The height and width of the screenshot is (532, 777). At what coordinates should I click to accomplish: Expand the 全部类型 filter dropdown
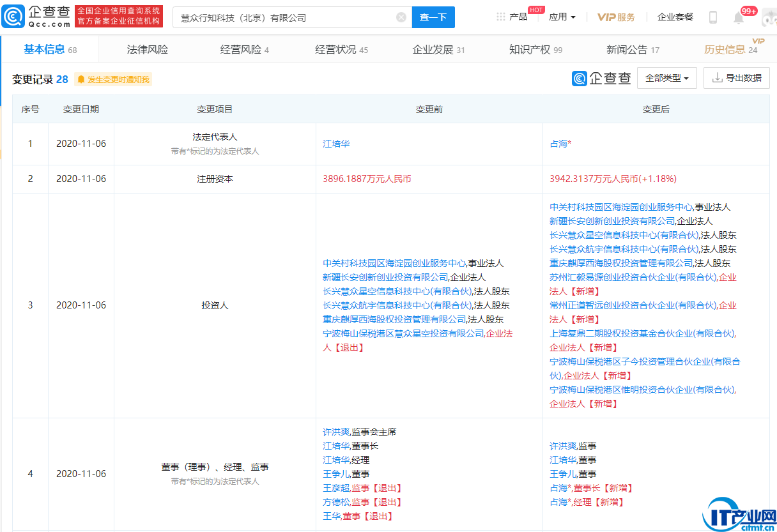667,78
